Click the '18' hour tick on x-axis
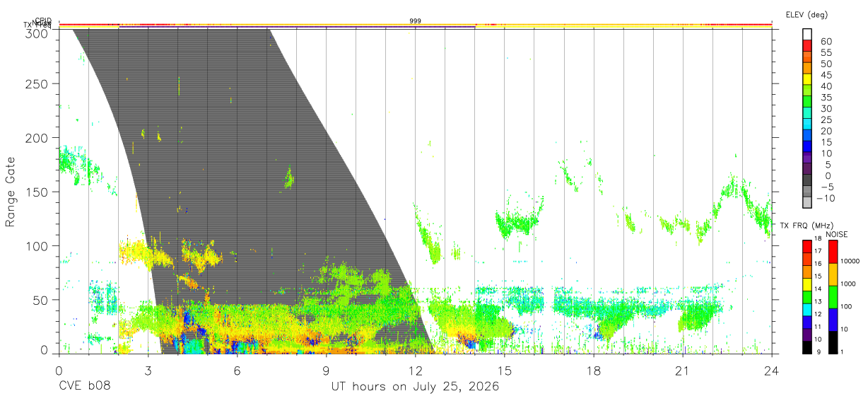This screenshot has height=401, width=868. coord(594,371)
